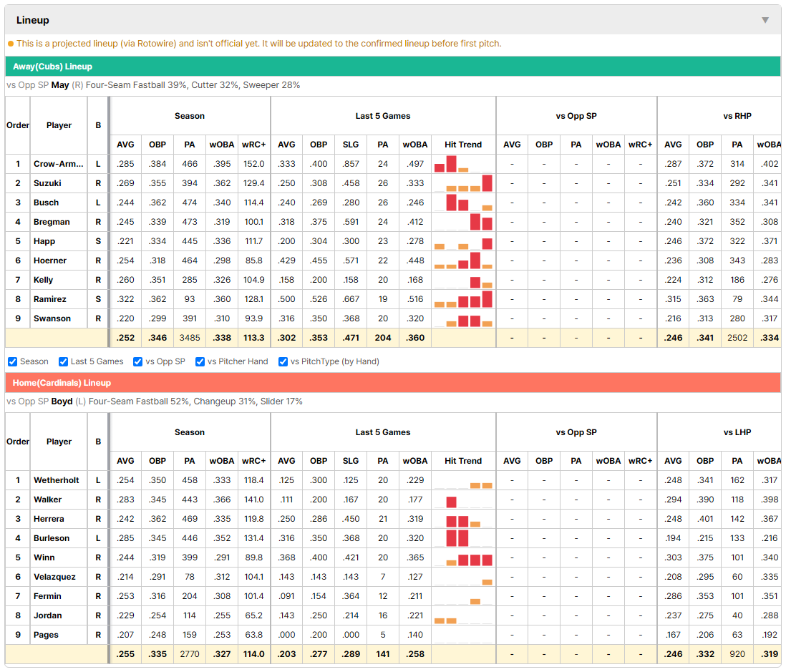
Task: Toggle the Season checkbox
Action: [x=13, y=362]
